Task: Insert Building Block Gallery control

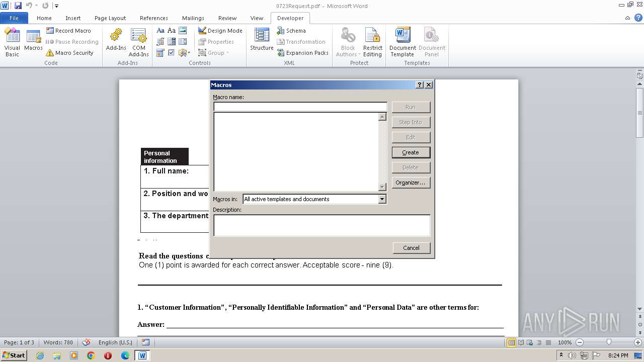Action: tap(160, 42)
